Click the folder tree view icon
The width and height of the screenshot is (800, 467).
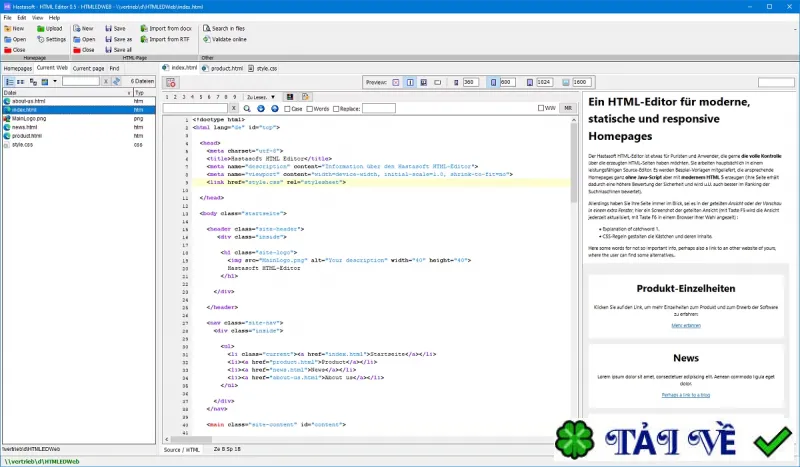point(33,82)
